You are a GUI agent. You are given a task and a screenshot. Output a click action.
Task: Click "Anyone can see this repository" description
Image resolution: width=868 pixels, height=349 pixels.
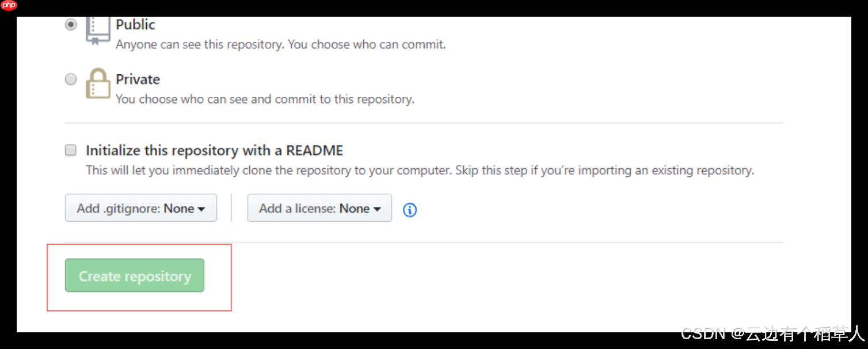280,44
